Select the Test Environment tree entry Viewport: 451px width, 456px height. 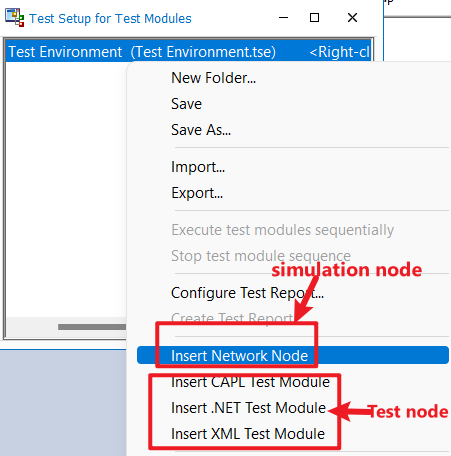click(189, 52)
